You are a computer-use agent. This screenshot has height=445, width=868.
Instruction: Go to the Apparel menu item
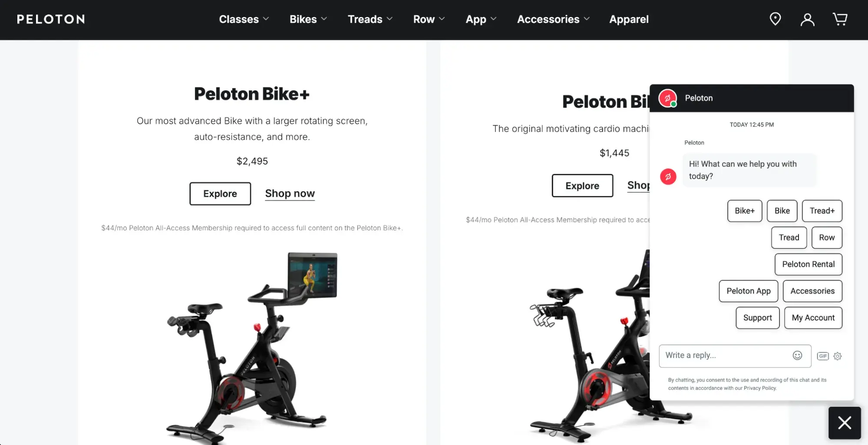click(629, 20)
